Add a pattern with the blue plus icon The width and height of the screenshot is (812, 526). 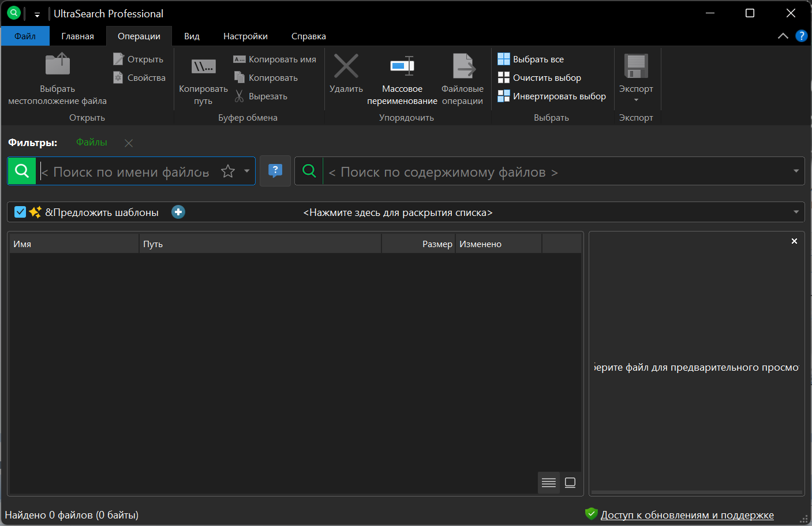pos(178,212)
